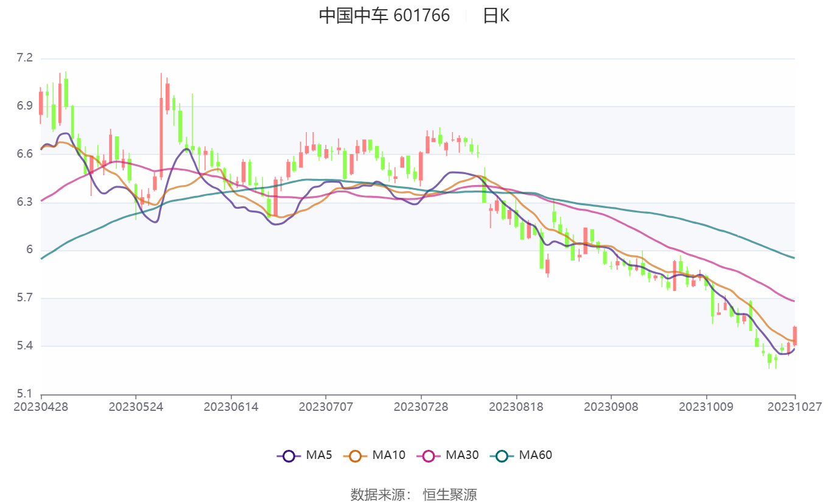The image size is (828, 504).
Task: Click the MA60 legend text label
Action: [x=535, y=455]
